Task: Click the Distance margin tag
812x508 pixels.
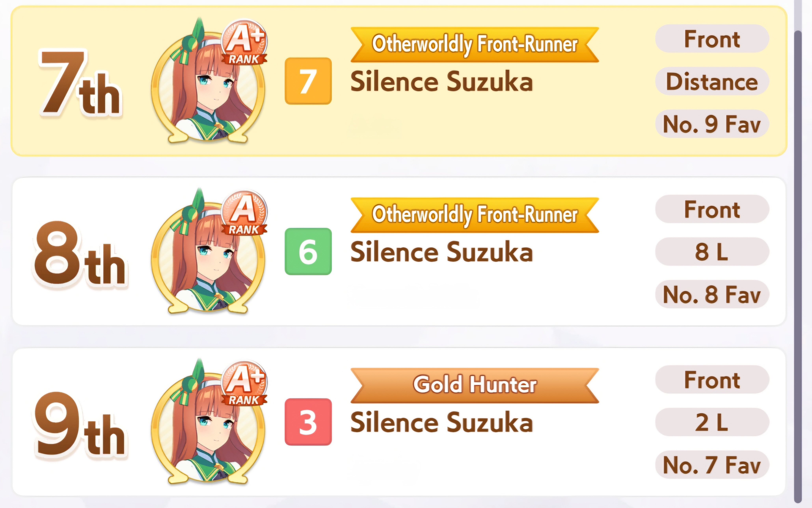Action: coord(712,81)
